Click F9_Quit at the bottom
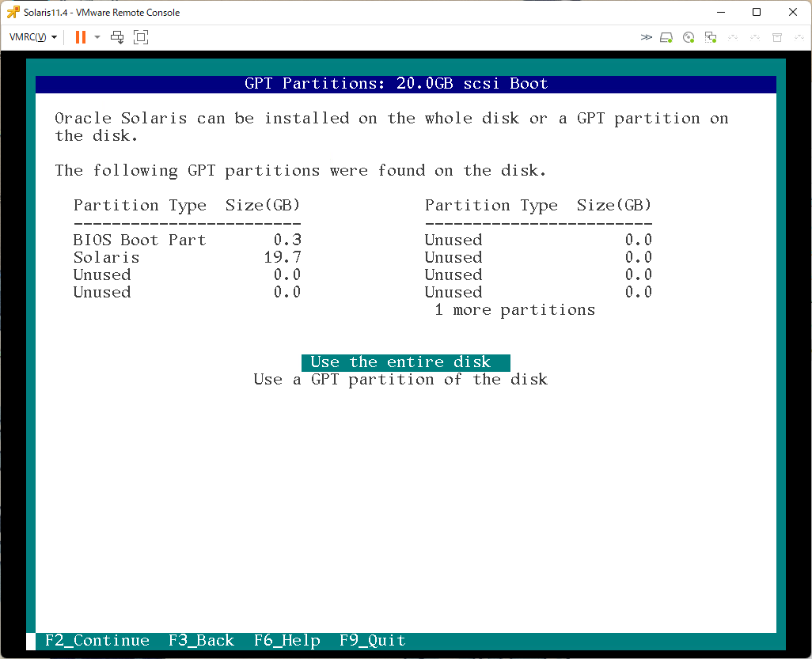This screenshot has width=812, height=659. pos(372,640)
